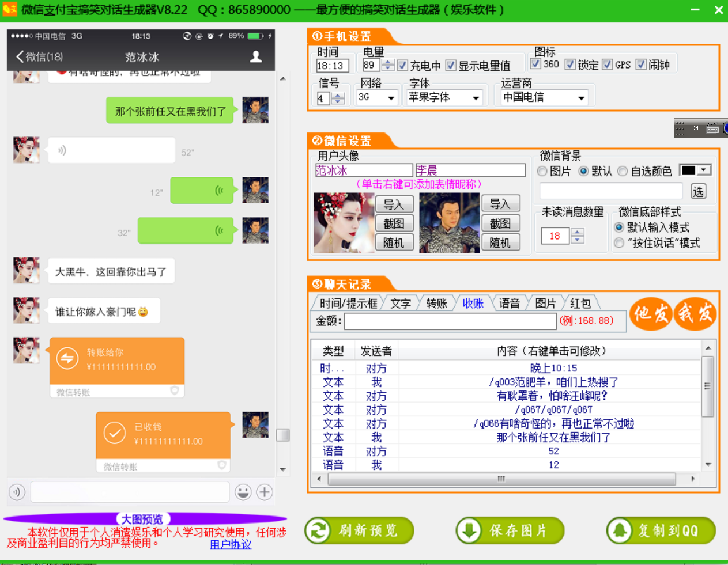Click the 他发 orange round button
This screenshot has height=565, width=728.
pos(651,313)
